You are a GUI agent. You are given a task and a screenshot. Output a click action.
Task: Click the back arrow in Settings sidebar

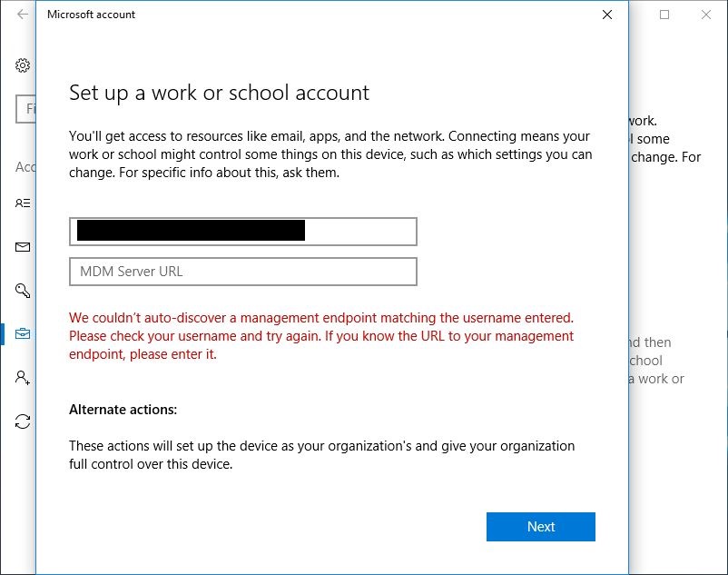pyautogui.click(x=21, y=15)
